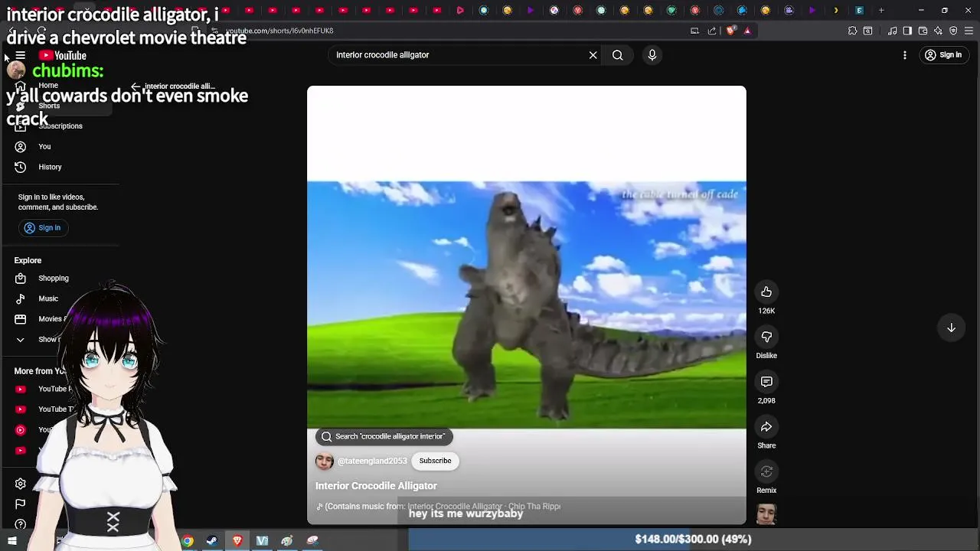Go to next short with down arrow
This screenshot has height=551, width=980.
(x=951, y=328)
